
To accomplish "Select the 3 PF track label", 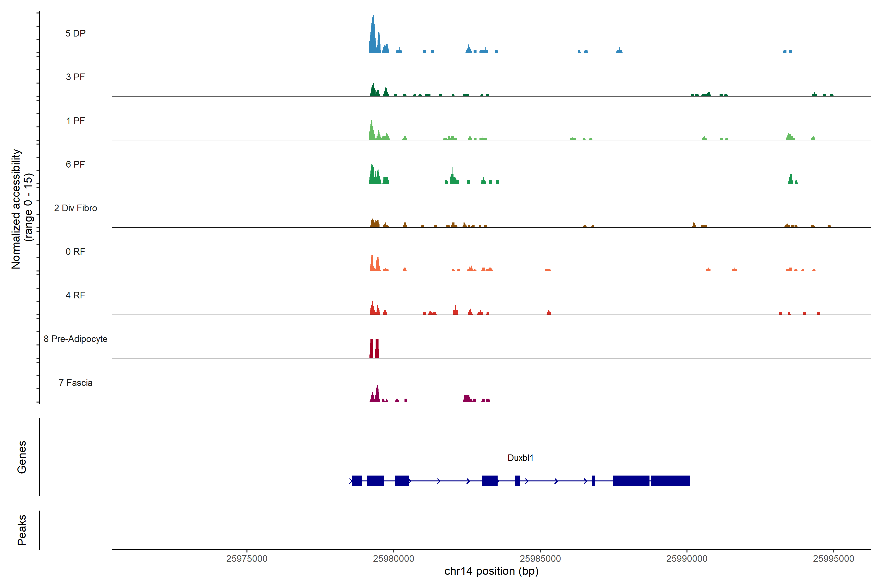I will pos(75,77).
